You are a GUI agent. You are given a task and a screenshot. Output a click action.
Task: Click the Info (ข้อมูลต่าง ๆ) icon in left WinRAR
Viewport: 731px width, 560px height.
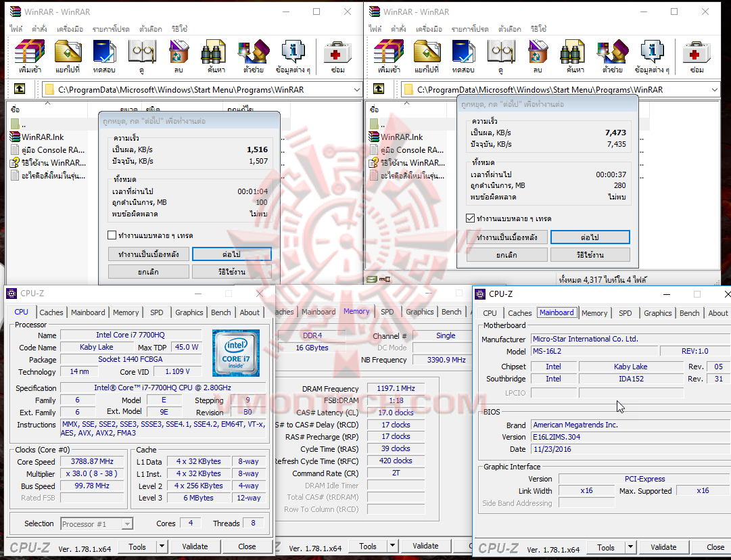click(293, 56)
